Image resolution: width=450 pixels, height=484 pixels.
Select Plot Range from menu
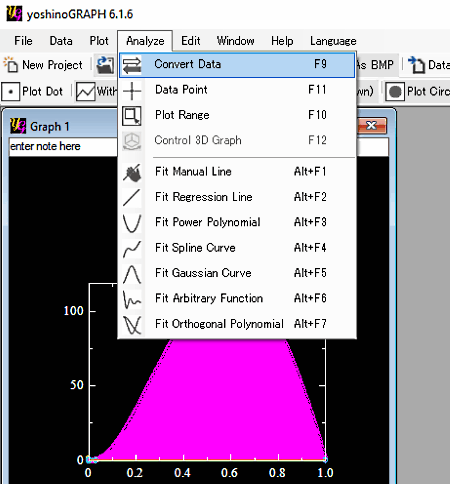tap(237, 116)
